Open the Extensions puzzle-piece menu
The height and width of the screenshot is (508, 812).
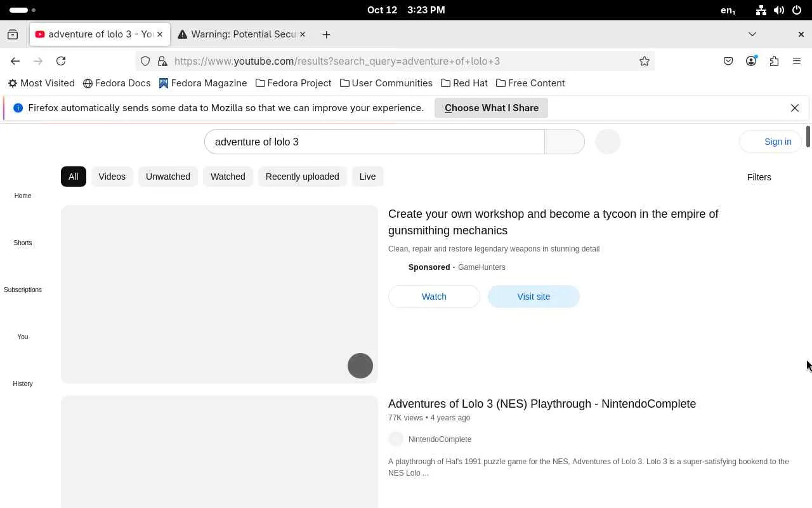pyautogui.click(x=774, y=61)
